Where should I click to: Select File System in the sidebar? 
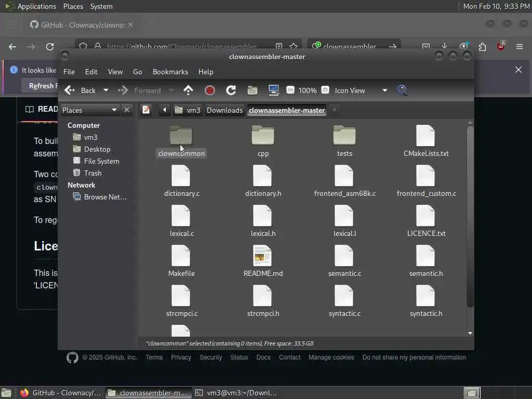click(x=101, y=161)
